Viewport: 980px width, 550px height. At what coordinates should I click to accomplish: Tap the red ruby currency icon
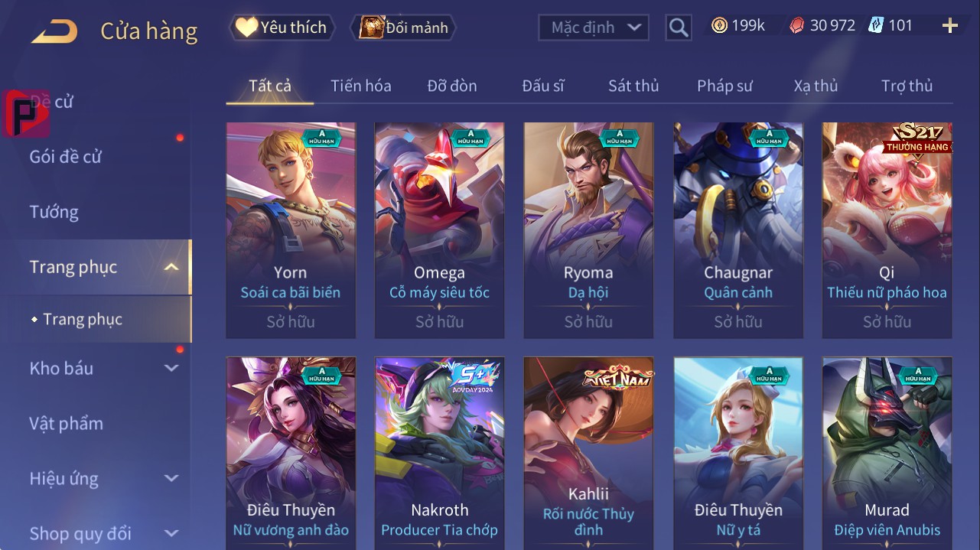point(796,25)
